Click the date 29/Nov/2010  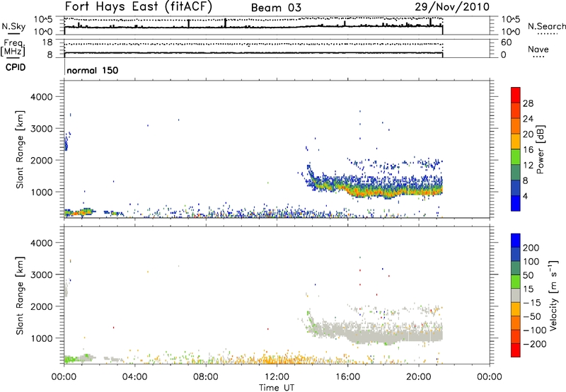[x=452, y=7]
